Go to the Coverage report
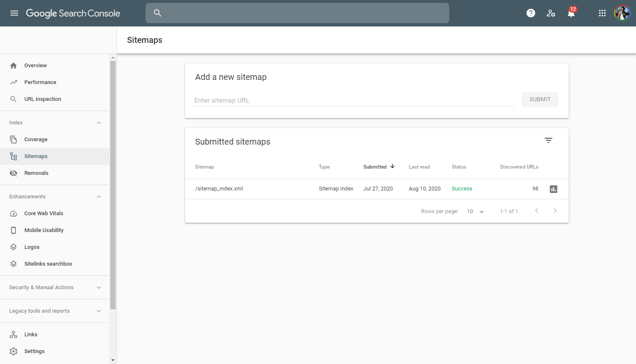Viewport: 636px width, 364px height. pos(36,140)
